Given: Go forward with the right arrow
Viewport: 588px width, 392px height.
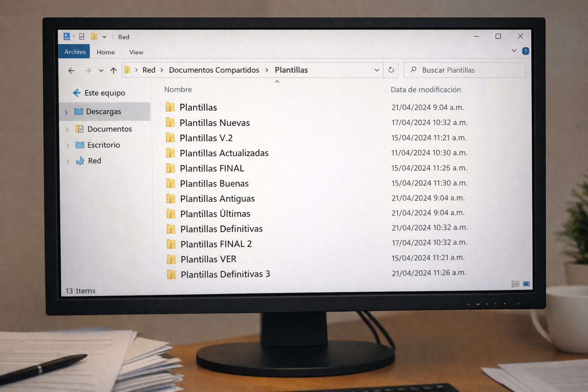Looking at the screenshot, I should [88, 70].
